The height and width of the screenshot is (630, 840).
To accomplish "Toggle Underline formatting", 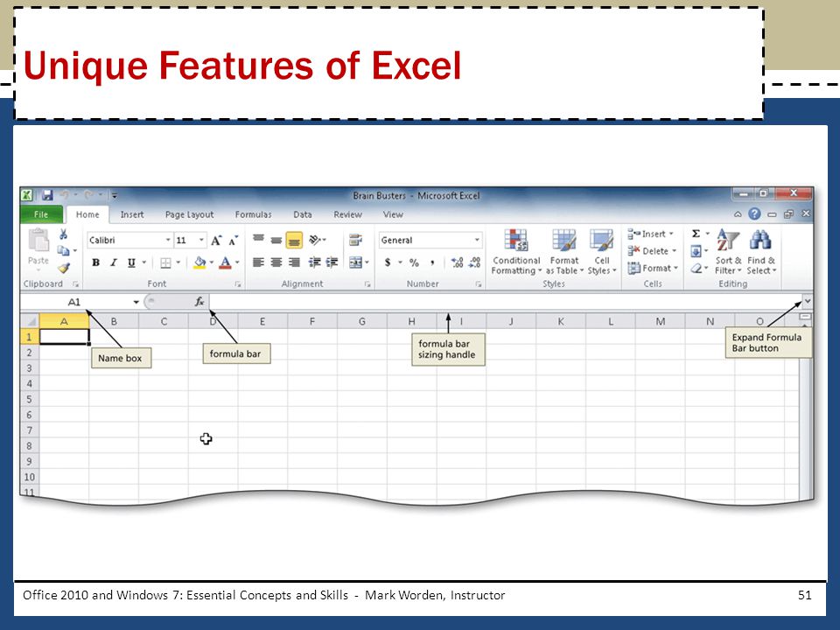I will point(131,262).
